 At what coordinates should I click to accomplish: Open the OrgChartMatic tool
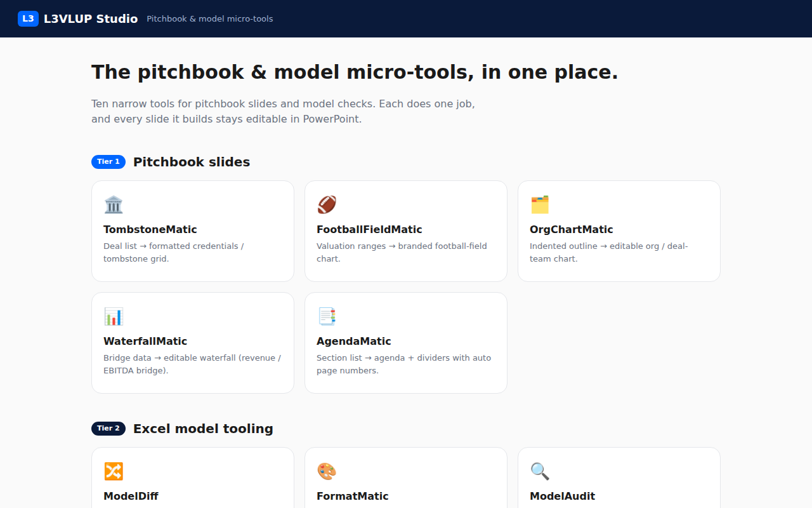coord(619,231)
